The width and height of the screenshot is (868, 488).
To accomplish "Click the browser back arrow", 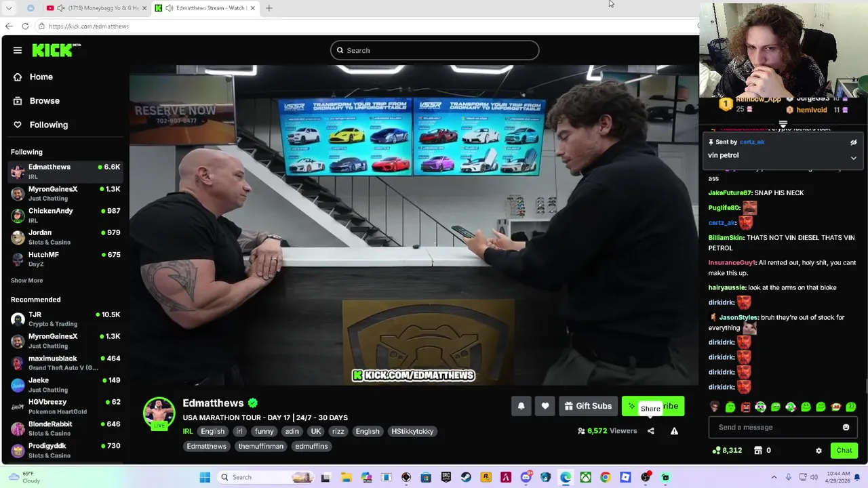I will click(8, 26).
